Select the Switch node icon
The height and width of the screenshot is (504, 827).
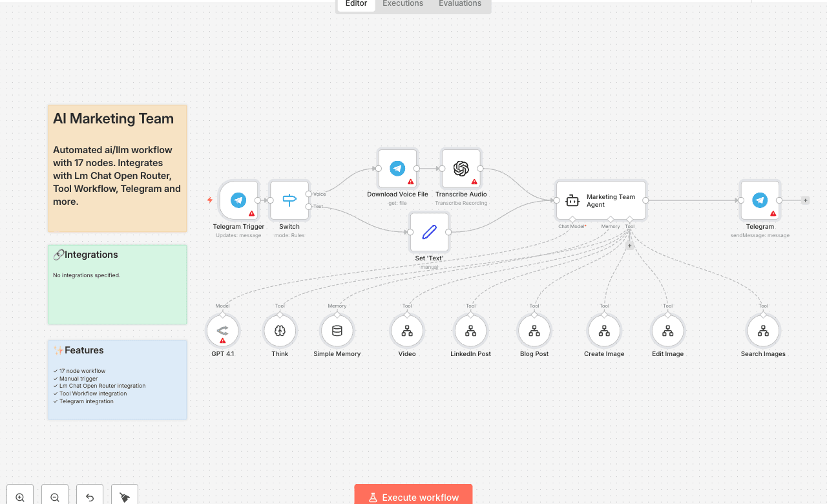pos(289,200)
